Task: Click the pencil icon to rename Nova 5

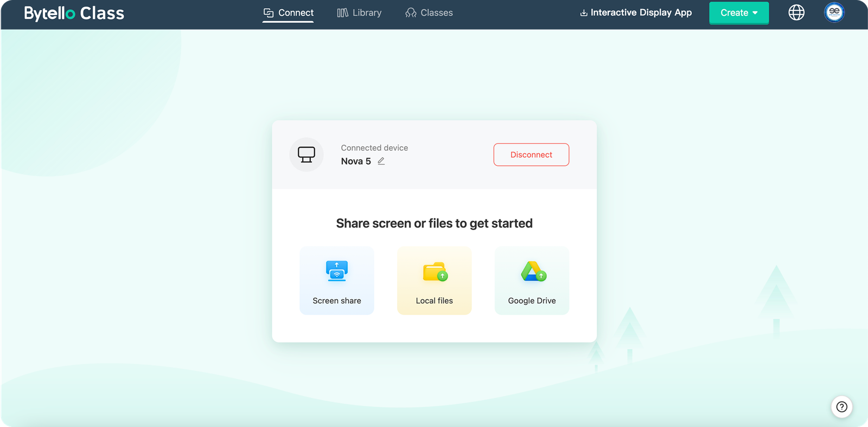Action: coord(381,161)
